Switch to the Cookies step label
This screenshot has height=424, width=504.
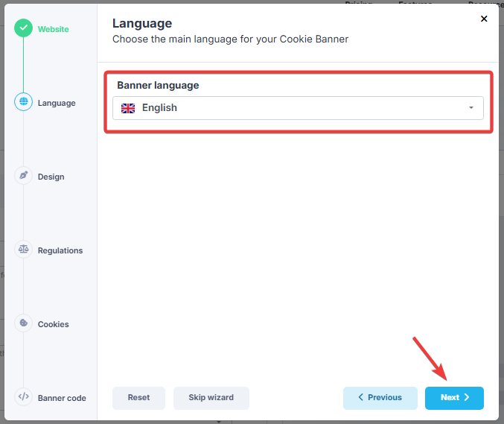point(54,324)
